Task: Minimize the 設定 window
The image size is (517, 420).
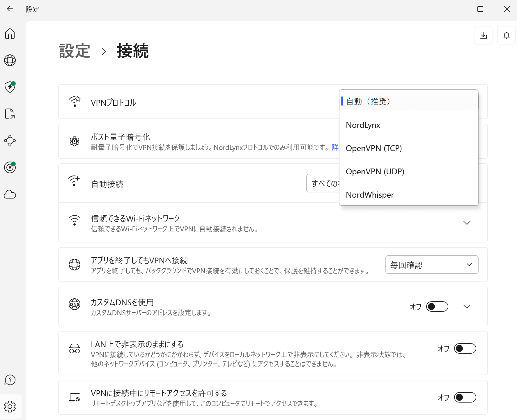Action: 454,9
